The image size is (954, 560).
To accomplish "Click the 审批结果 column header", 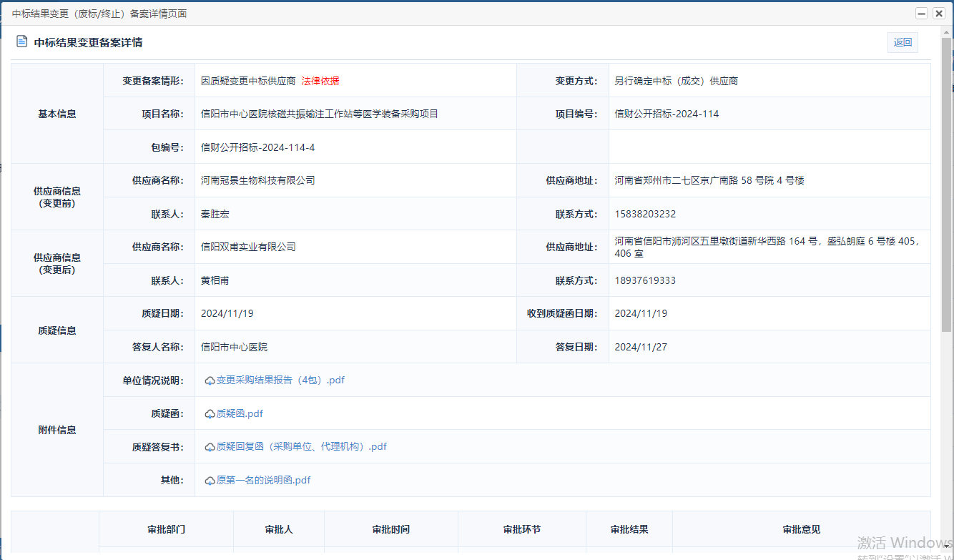I will point(629,530).
